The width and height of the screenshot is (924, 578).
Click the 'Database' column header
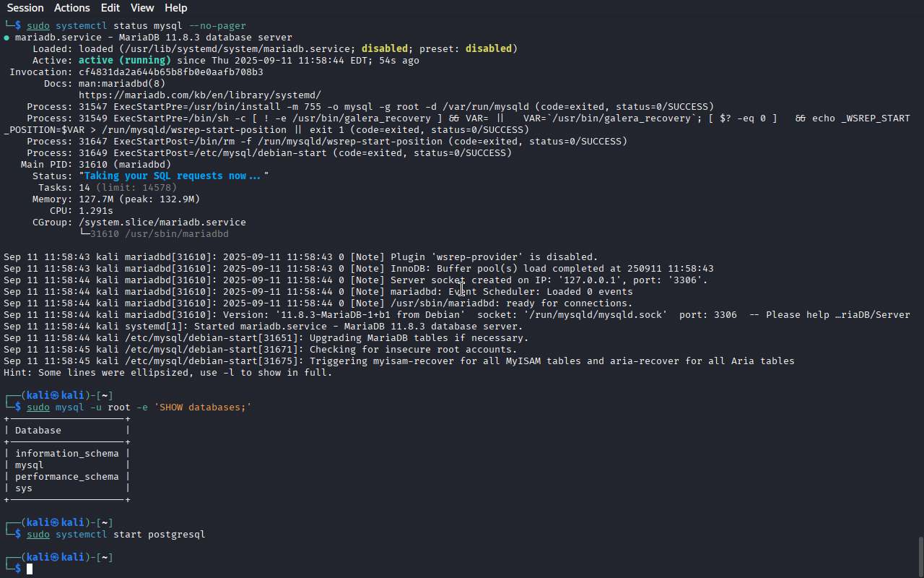tap(38, 431)
